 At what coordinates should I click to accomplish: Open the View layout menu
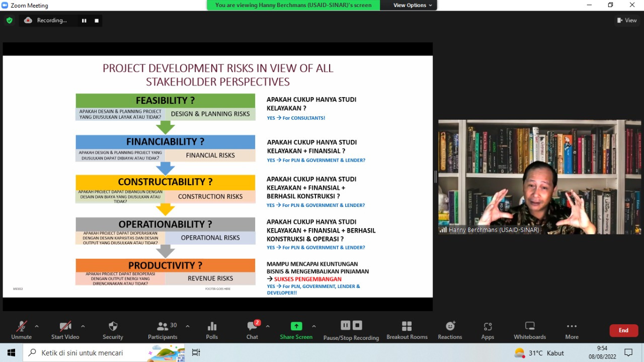point(627,21)
